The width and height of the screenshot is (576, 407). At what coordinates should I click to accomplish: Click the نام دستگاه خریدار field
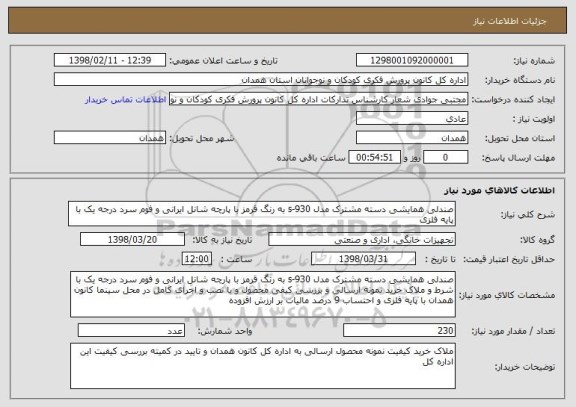coord(261,79)
